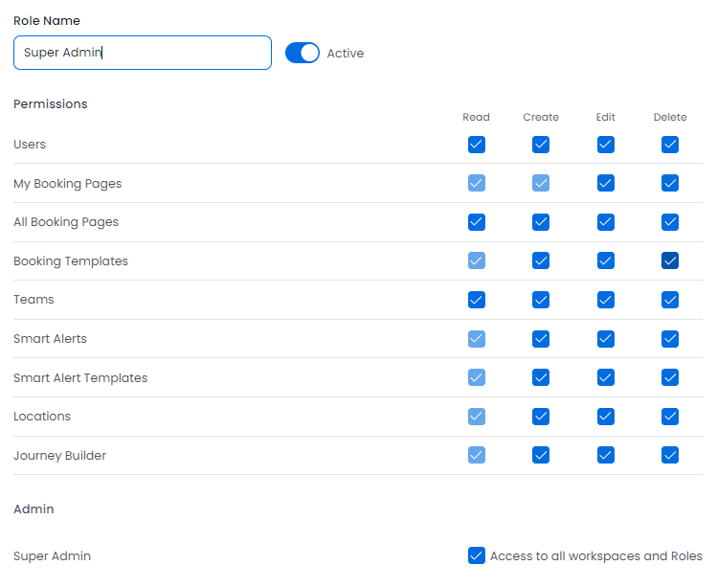Uncheck Smart Alerts Create permission
This screenshot has height=588, width=717.
[x=541, y=339]
